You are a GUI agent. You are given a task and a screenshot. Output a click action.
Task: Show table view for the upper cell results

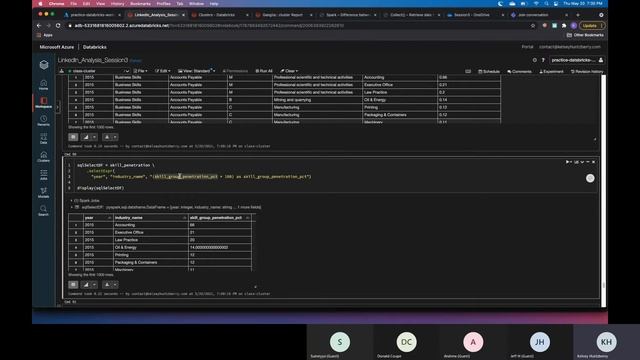tap(73, 137)
